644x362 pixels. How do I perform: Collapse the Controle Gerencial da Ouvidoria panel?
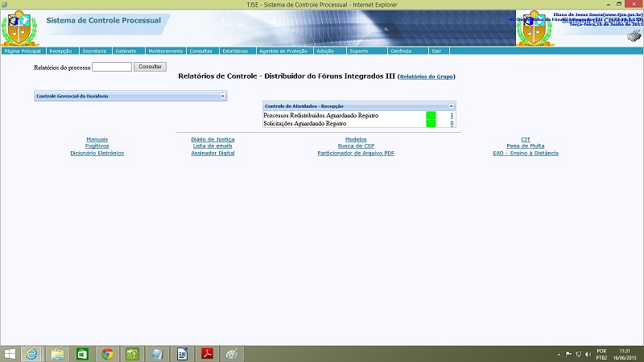click(223, 96)
